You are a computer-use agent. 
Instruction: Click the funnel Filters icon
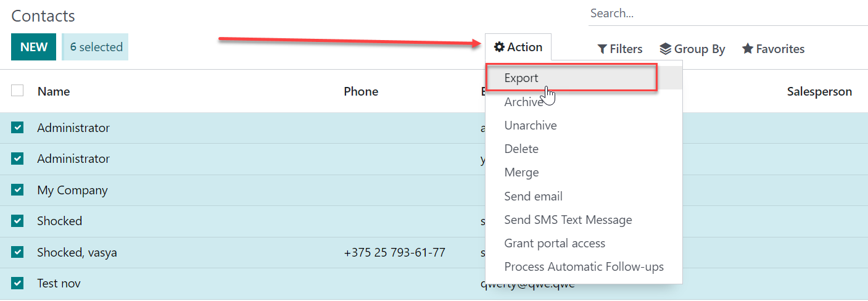coord(602,49)
